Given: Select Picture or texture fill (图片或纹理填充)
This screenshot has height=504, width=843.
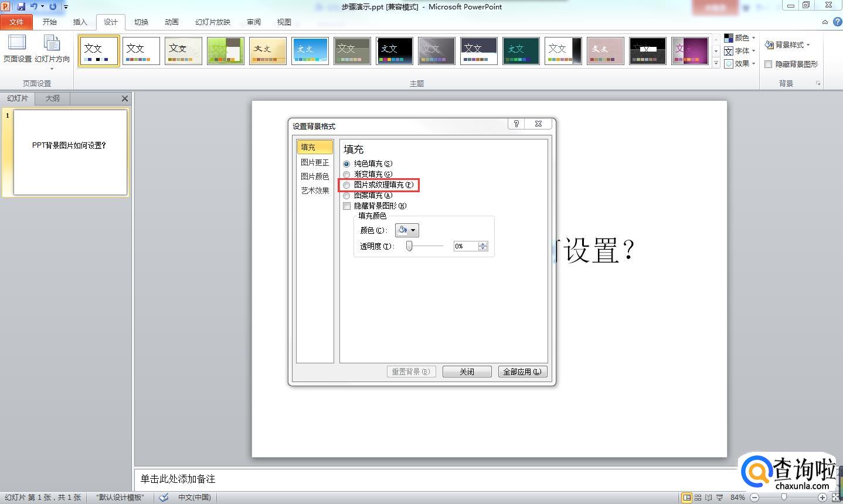Looking at the screenshot, I should pyautogui.click(x=347, y=185).
